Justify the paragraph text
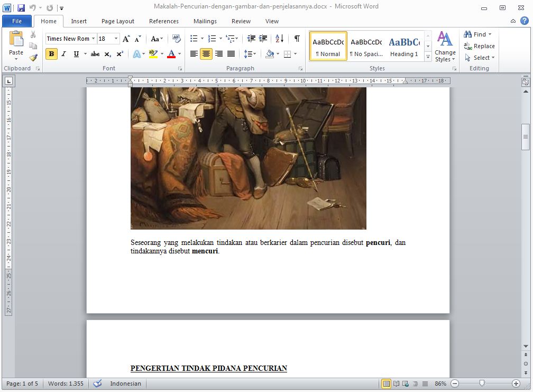The image size is (533, 392). click(231, 54)
